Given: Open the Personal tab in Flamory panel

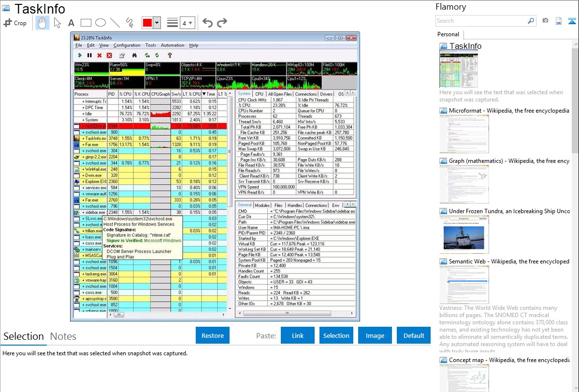Looking at the screenshot, I should pyautogui.click(x=448, y=34).
